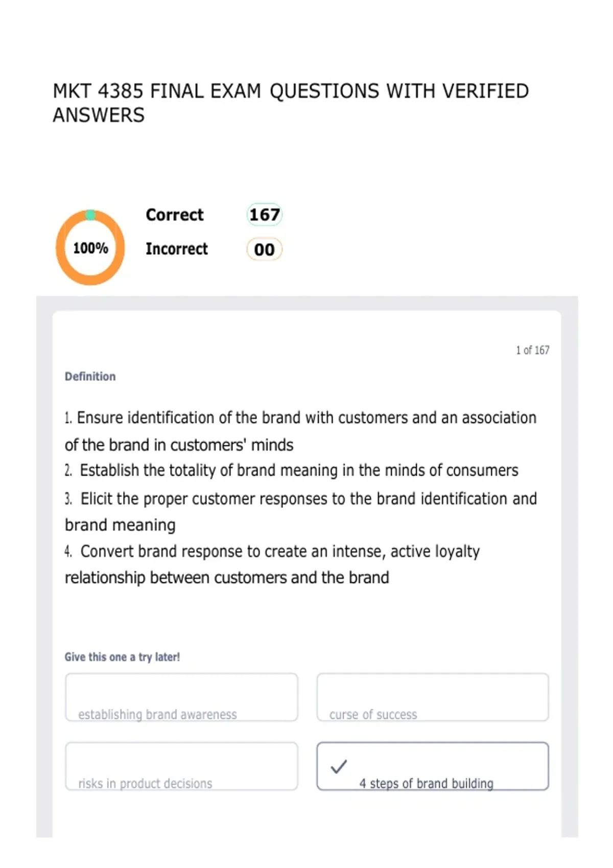Click the first step text about brand identification
The width and height of the screenshot is (613, 868).
300,431
